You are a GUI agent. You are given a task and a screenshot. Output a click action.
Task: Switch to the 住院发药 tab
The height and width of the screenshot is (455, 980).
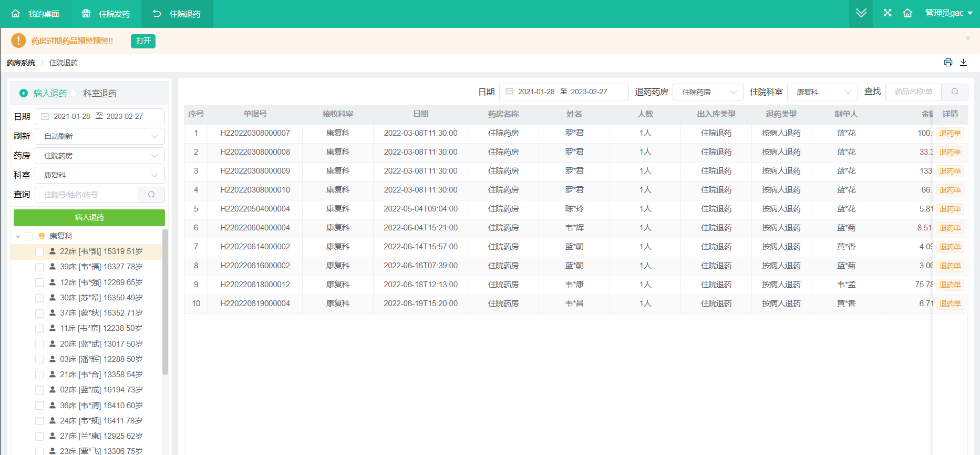[106, 14]
